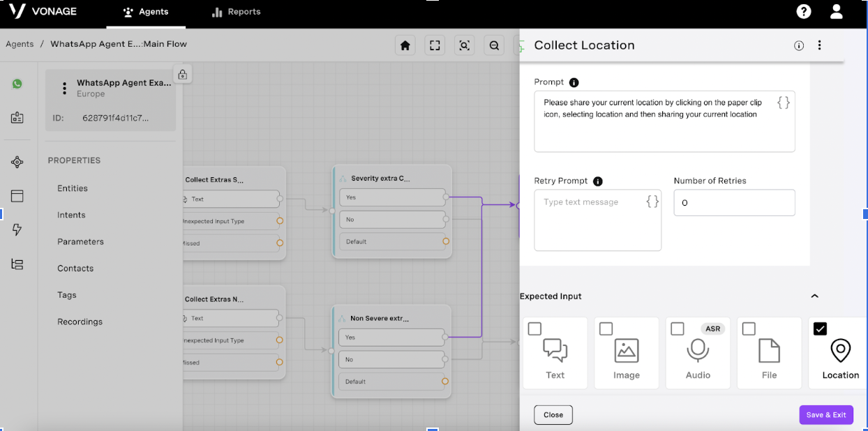Select Default output of Severity extra node

point(391,242)
